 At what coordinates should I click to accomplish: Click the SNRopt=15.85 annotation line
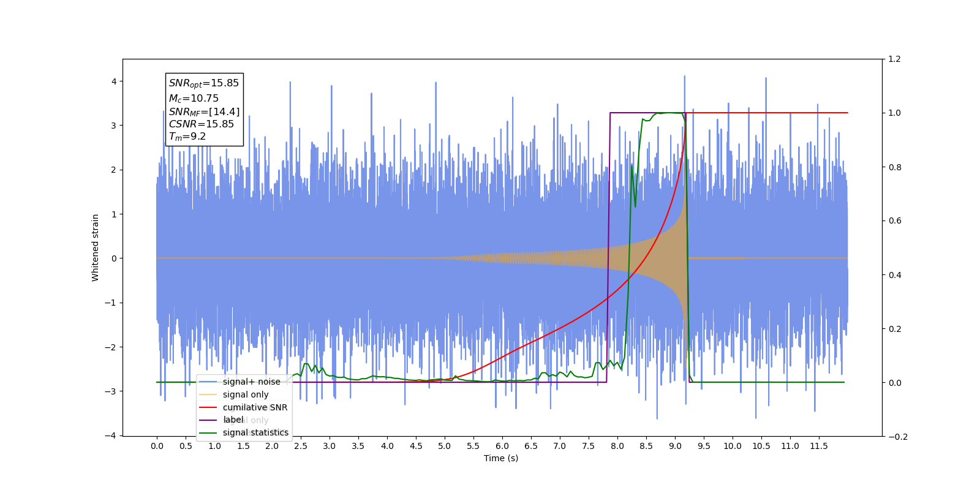pos(204,83)
